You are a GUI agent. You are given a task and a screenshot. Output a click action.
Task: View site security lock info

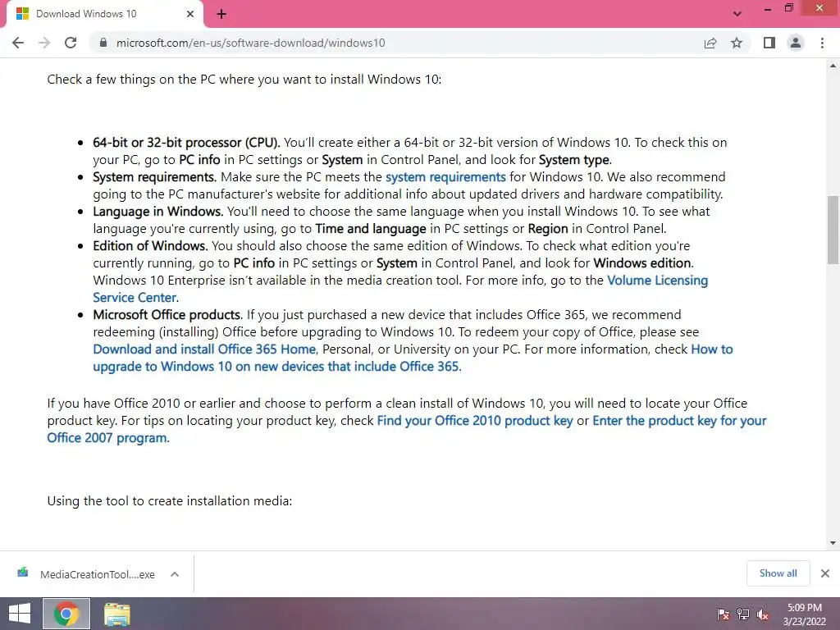(103, 43)
